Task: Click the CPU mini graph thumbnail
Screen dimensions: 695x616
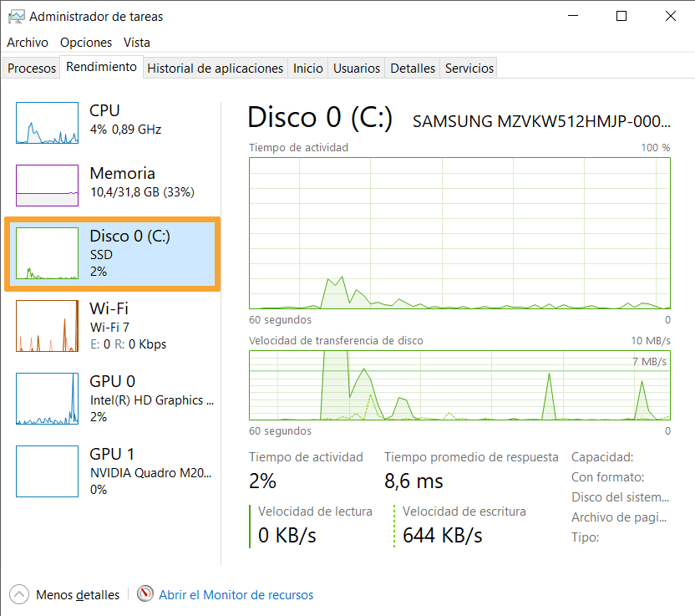Action: [x=47, y=123]
